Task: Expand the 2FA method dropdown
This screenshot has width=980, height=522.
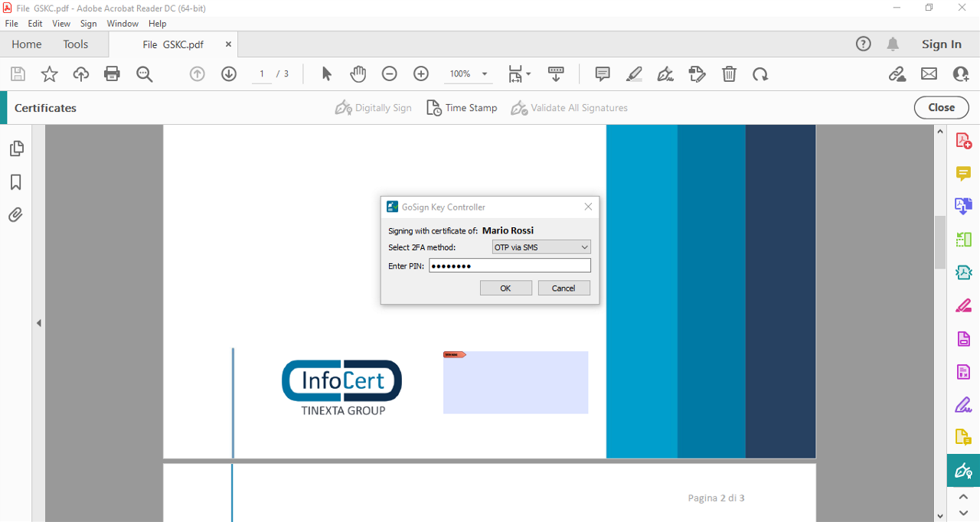Action: tap(541, 247)
